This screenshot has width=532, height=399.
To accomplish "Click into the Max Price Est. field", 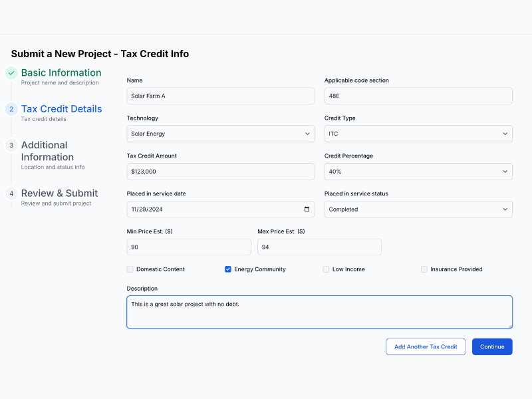I will click(x=319, y=247).
